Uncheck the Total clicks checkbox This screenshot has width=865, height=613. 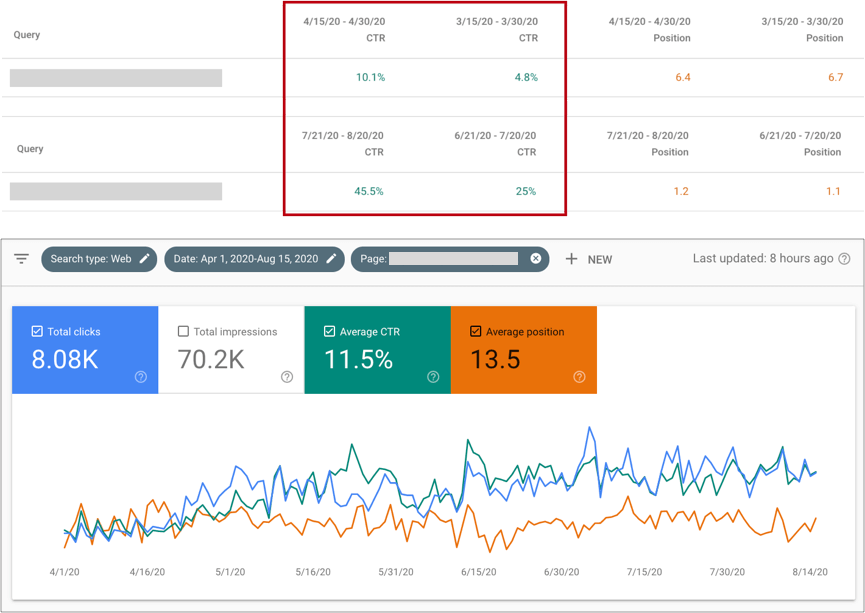[37, 331]
